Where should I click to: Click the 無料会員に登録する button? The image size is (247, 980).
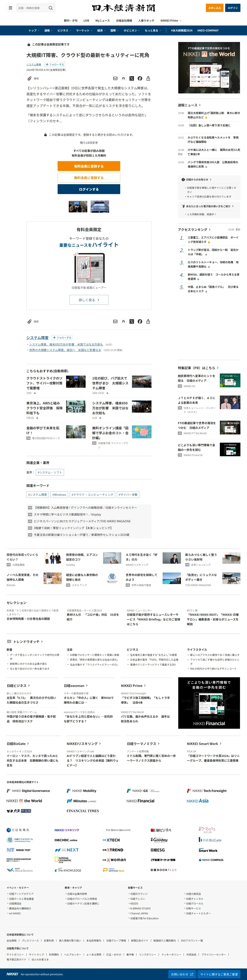pos(89,178)
